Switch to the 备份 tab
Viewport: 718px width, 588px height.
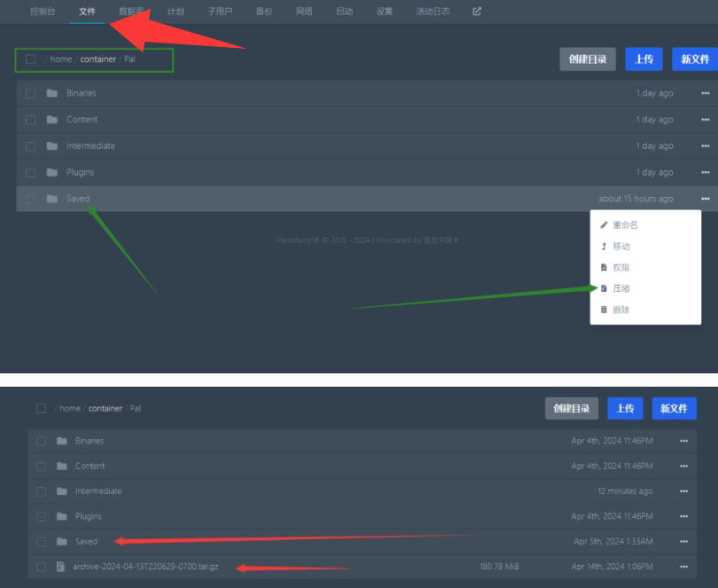[x=263, y=12]
